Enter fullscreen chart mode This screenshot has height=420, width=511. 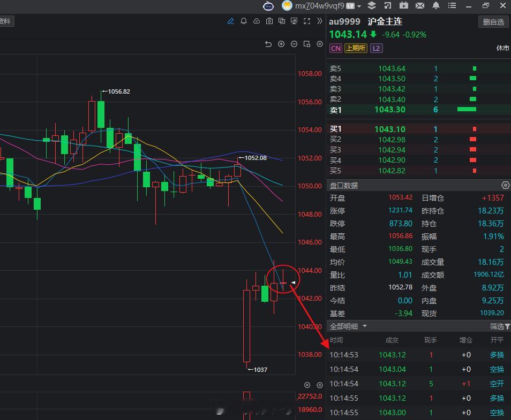pyautogui.click(x=307, y=21)
